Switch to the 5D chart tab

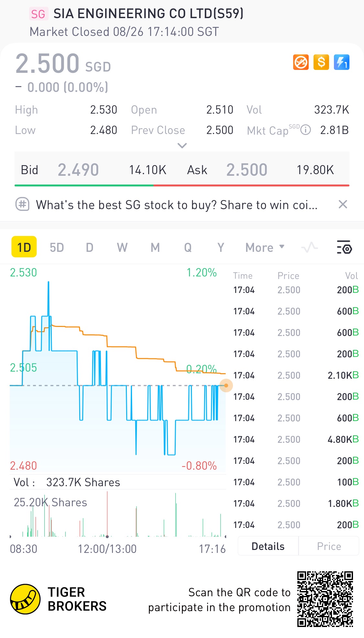[x=57, y=248]
